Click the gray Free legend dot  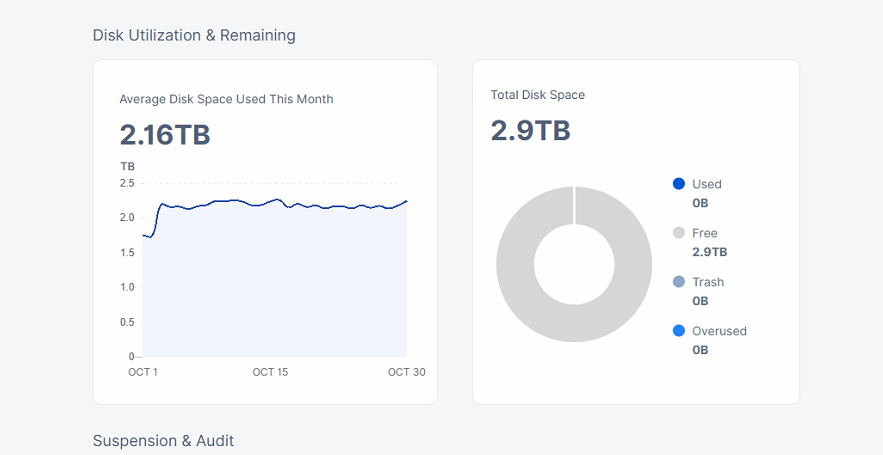click(x=679, y=233)
